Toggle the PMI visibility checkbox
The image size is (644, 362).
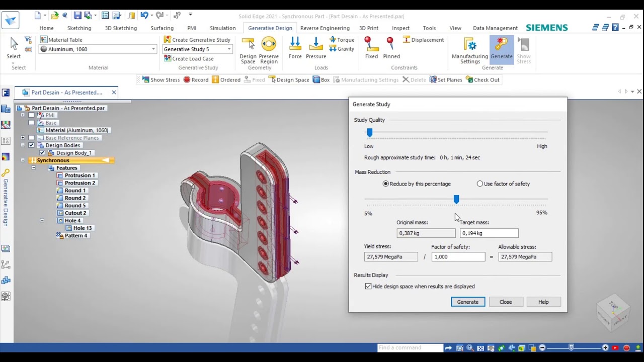tap(31, 115)
